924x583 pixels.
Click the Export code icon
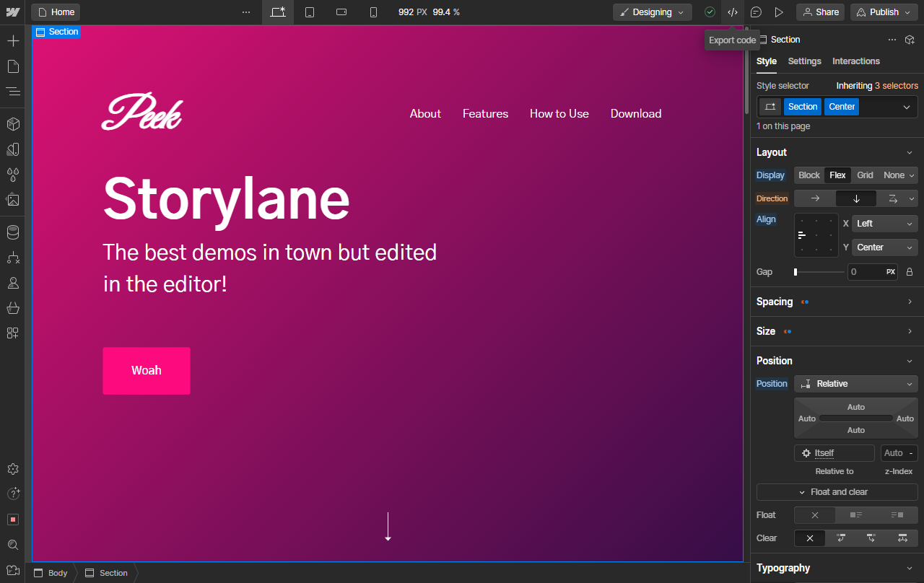click(733, 12)
